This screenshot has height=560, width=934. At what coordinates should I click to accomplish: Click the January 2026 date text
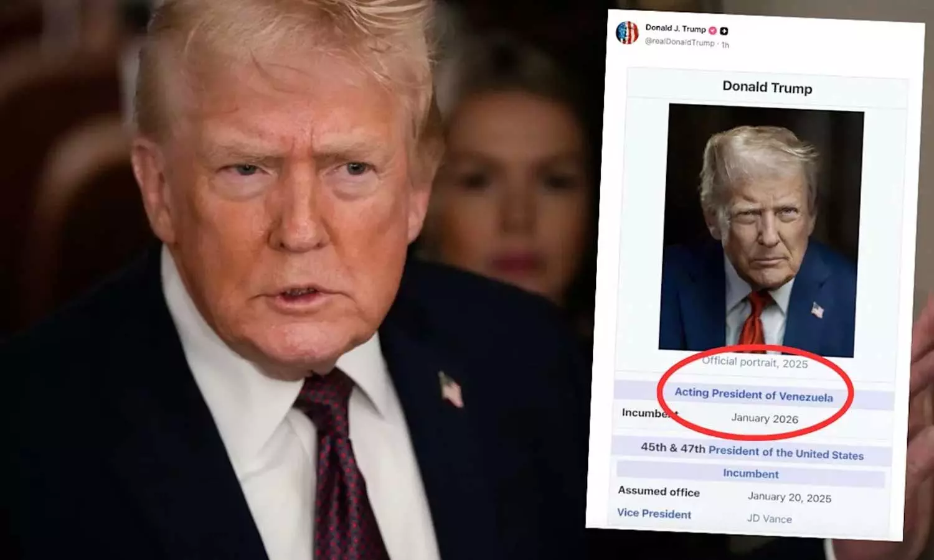click(765, 418)
